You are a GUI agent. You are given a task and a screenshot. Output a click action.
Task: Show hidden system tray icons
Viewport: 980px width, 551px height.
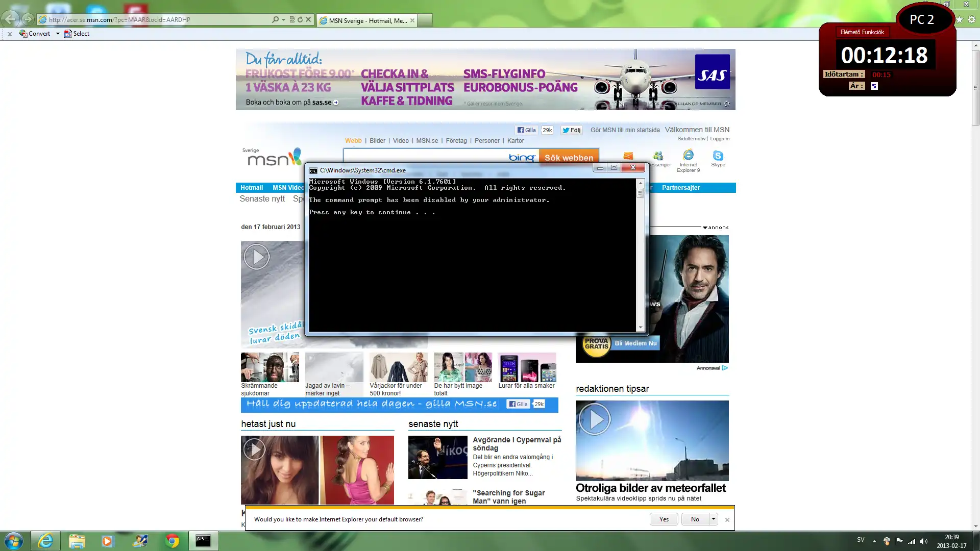tap(874, 541)
